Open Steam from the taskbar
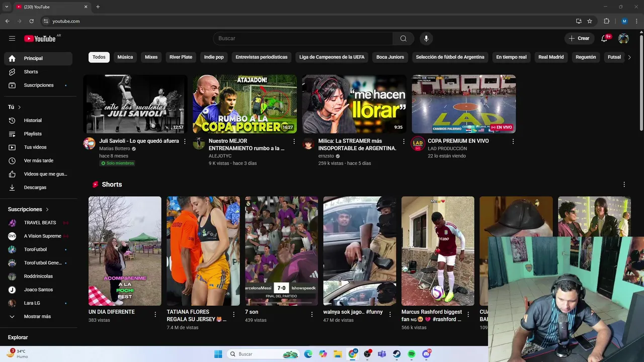 (397, 354)
